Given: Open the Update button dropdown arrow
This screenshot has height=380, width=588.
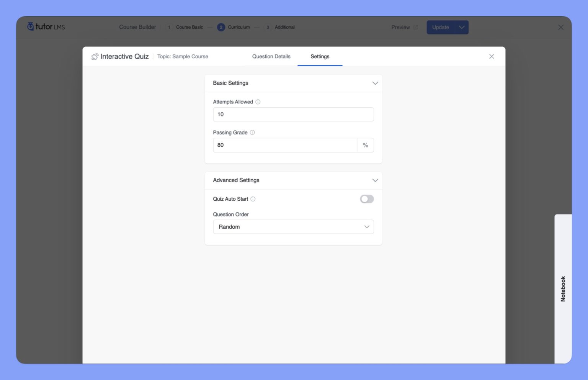Looking at the screenshot, I should pyautogui.click(x=462, y=27).
